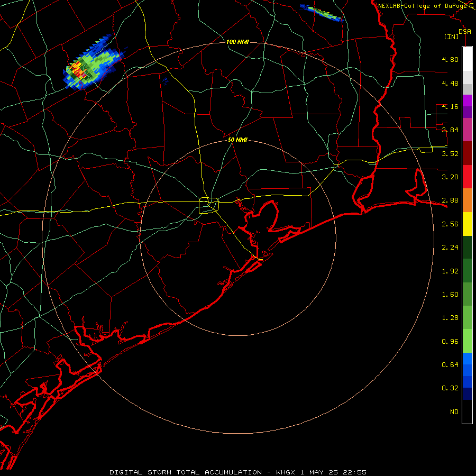Click the "KHGX" radar site identifier
This screenshot has height=476, width=476.
point(286,472)
